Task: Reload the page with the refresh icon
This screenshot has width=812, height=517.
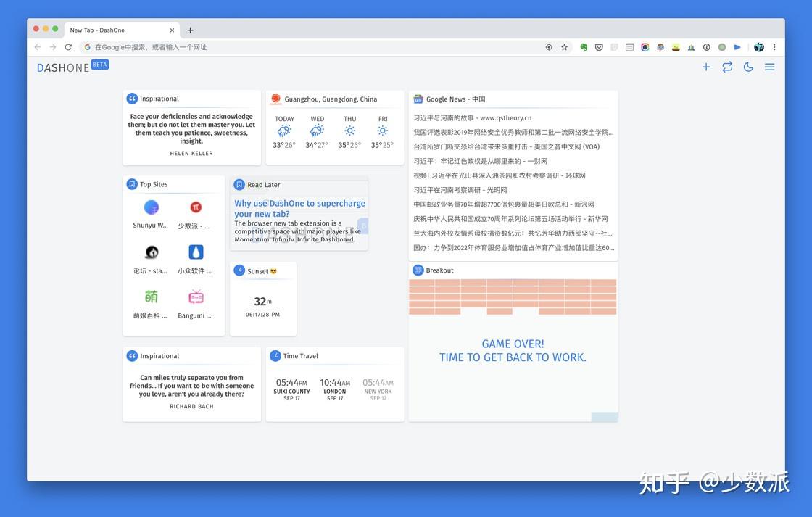Action: (x=68, y=47)
